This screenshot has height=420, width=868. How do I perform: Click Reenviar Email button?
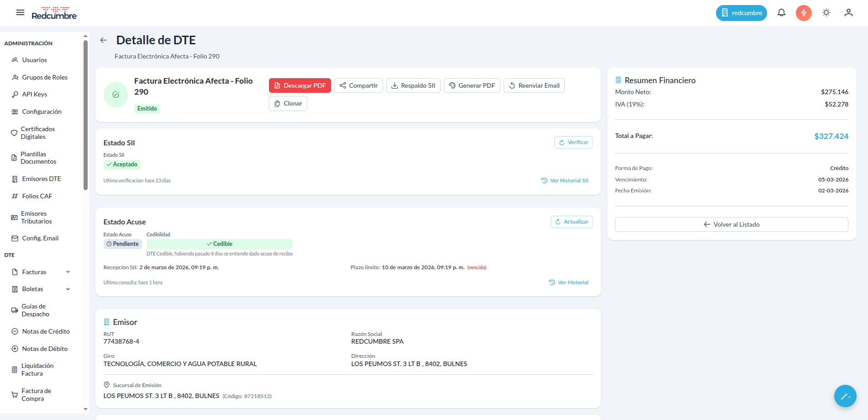pyautogui.click(x=534, y=85)
